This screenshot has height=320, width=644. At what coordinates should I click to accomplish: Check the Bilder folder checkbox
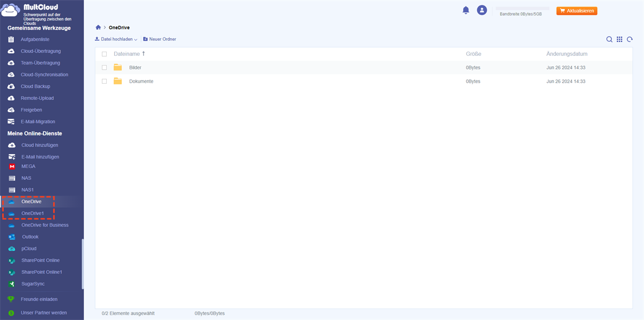click(104, 68)
